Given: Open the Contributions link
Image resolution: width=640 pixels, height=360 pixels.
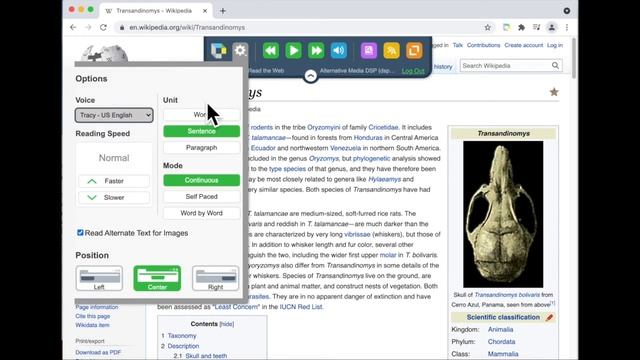Looking at the screenshot, I should (483, 45).
